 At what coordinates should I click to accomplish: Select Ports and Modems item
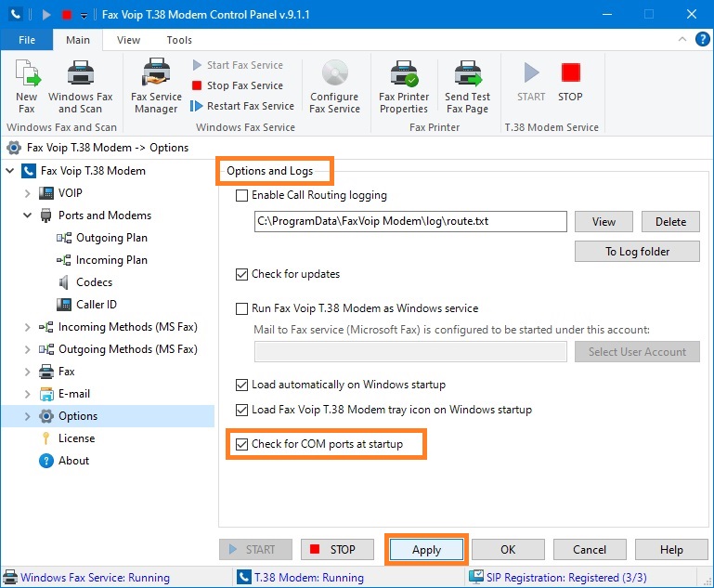tap(105, 216)
